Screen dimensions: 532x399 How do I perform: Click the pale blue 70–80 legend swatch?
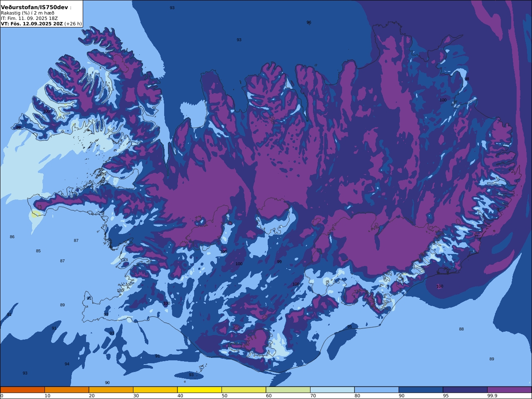tap(332, 390)
